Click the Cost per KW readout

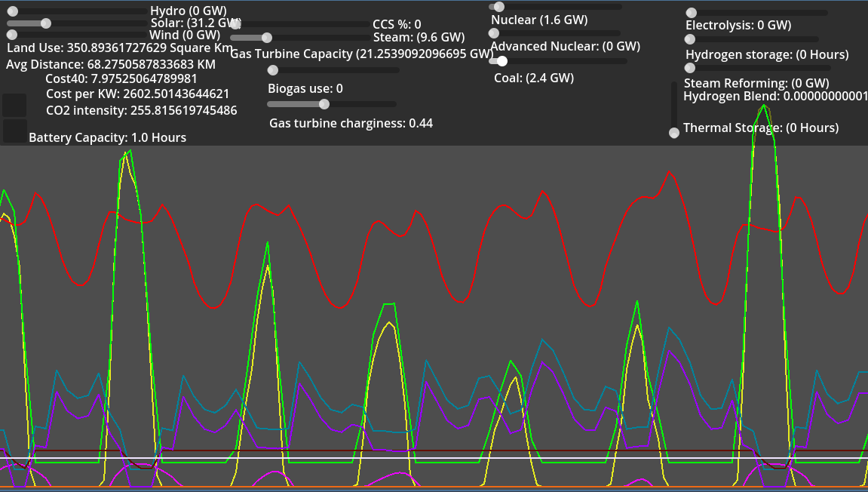click(x=137, y=94)
